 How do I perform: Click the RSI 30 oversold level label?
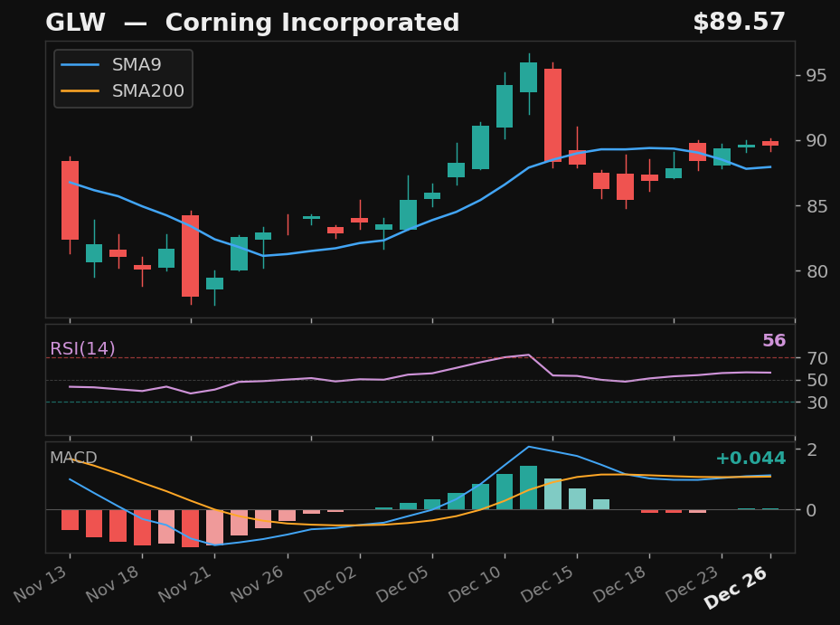[816, 402]
